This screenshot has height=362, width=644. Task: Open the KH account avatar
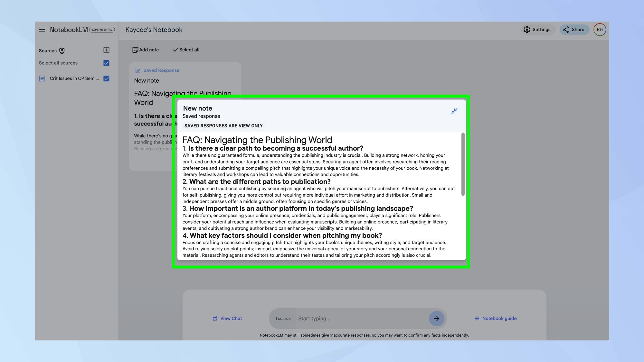(x=600, y=30)
